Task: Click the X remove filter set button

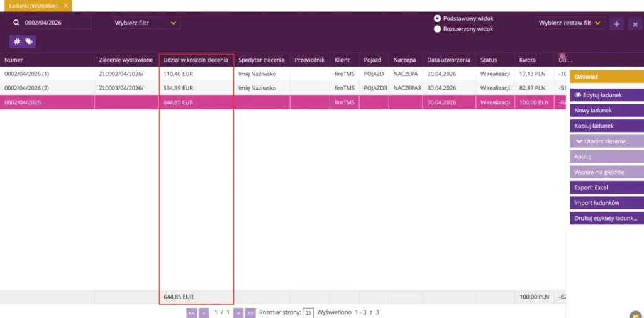Action: (x=635, y=24)
